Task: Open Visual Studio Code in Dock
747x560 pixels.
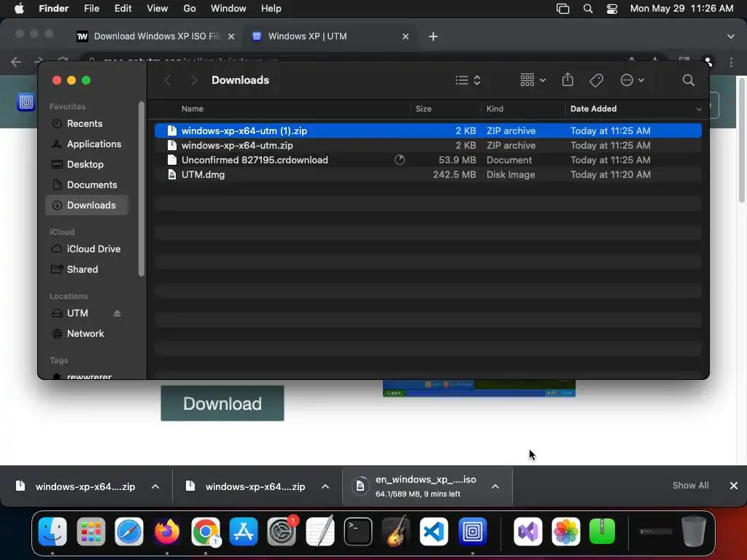Action: [x=434, y=531]
